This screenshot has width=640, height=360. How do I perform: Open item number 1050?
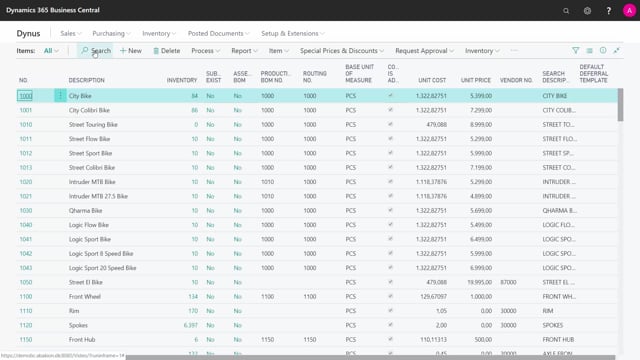pyautogui.click(x=25, y=282)
